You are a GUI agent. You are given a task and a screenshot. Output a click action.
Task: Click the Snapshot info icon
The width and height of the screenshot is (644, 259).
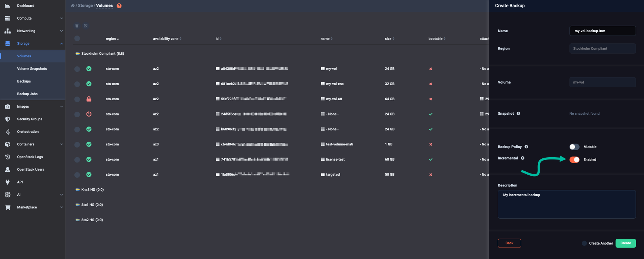coord(518,113)
